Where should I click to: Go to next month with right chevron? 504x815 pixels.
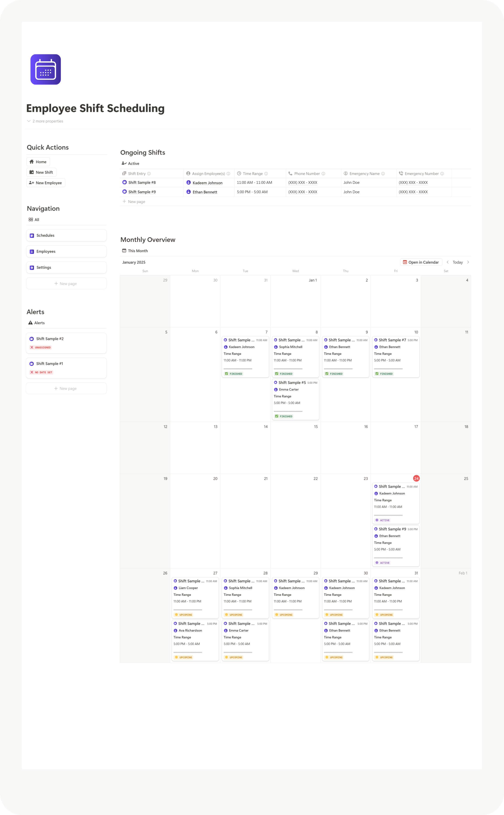coord(468,262)
